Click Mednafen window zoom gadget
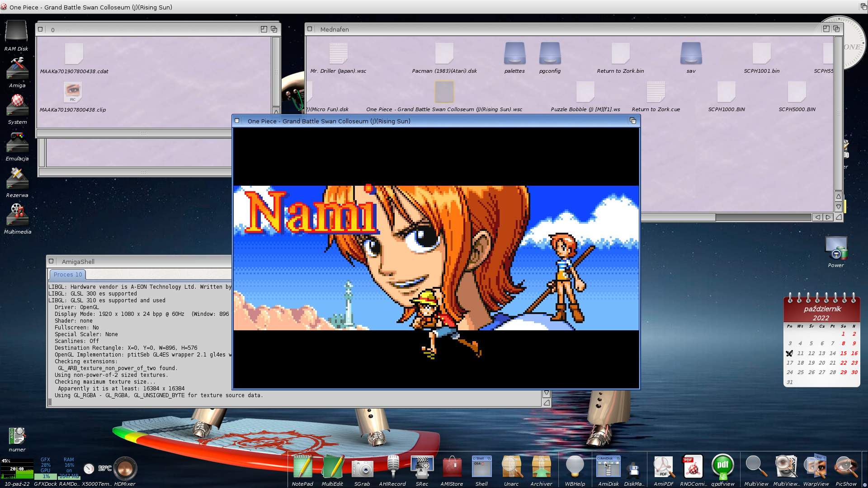The image size is (868, 488). [826, 29]
